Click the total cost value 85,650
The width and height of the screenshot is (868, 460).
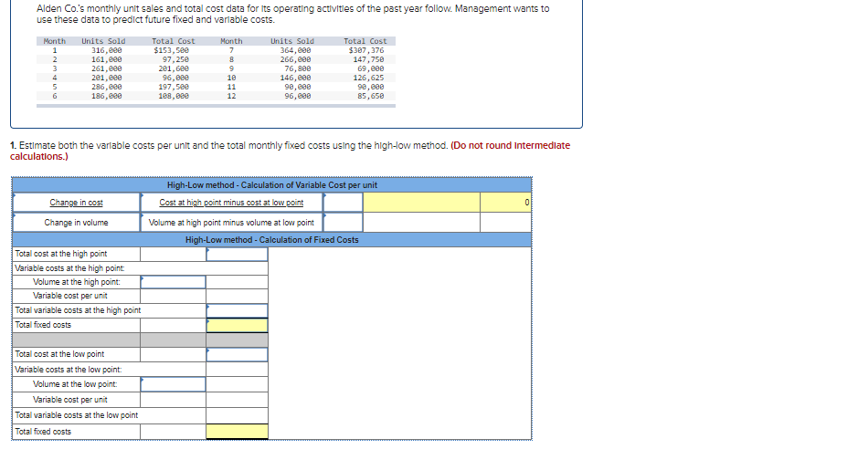(371, 96)
